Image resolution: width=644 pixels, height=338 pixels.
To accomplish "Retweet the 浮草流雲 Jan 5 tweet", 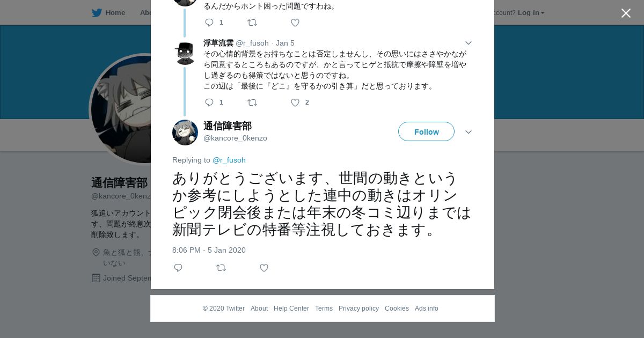I will click(x=252, y=102).
